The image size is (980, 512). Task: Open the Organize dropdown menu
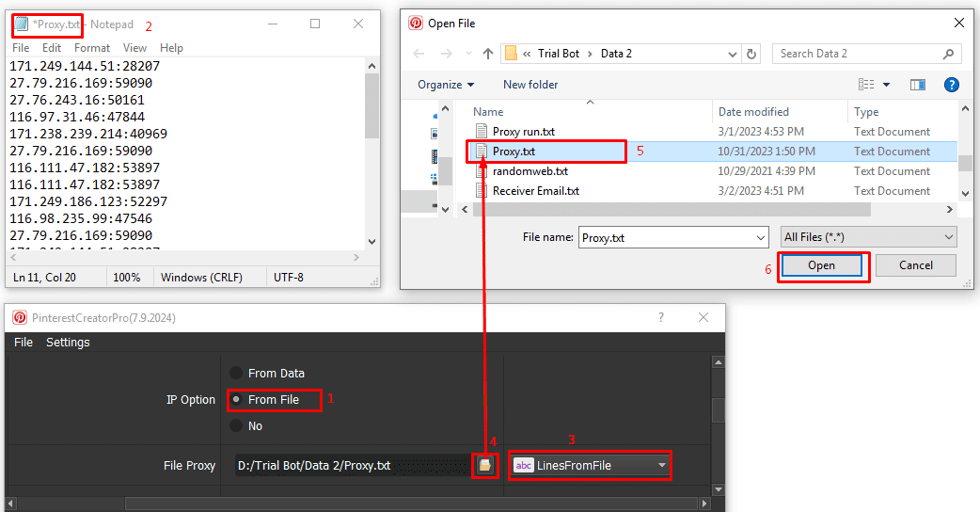pos(446,85)
